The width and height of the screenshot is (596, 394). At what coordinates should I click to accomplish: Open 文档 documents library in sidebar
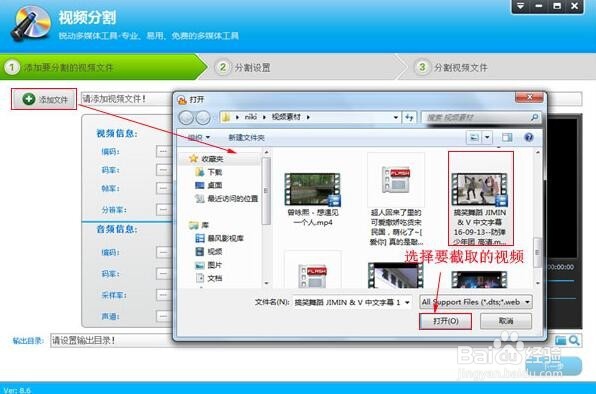tap(209, 278)
